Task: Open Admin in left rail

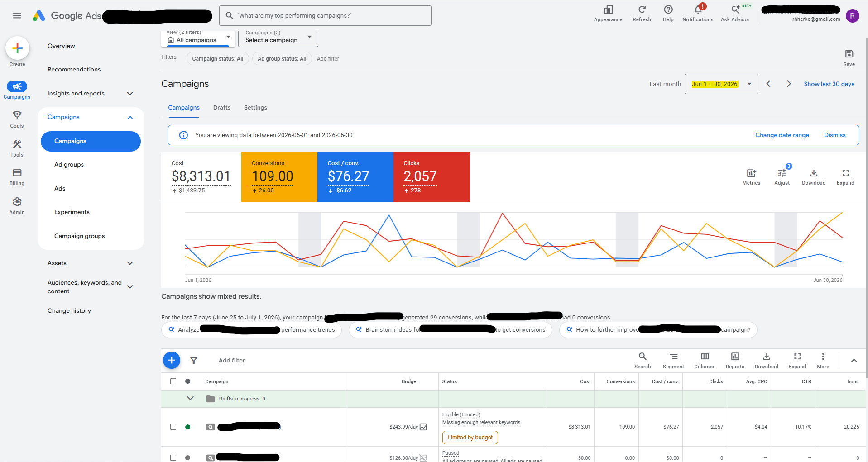Action: (17, 206)
